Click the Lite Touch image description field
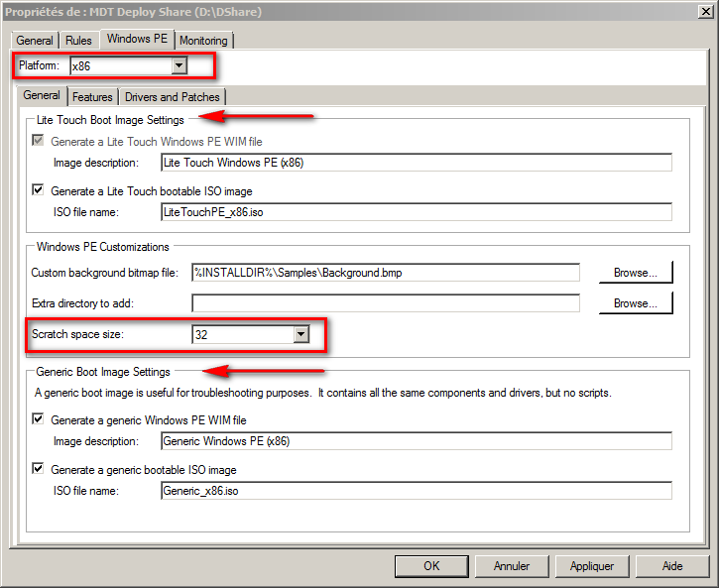The width and height of the screenshot is (719, 588). (416, 163)
